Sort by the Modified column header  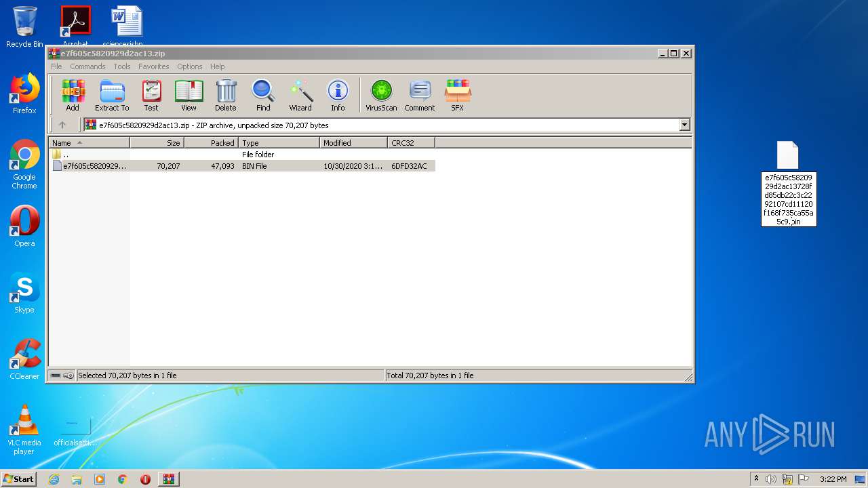353,142
